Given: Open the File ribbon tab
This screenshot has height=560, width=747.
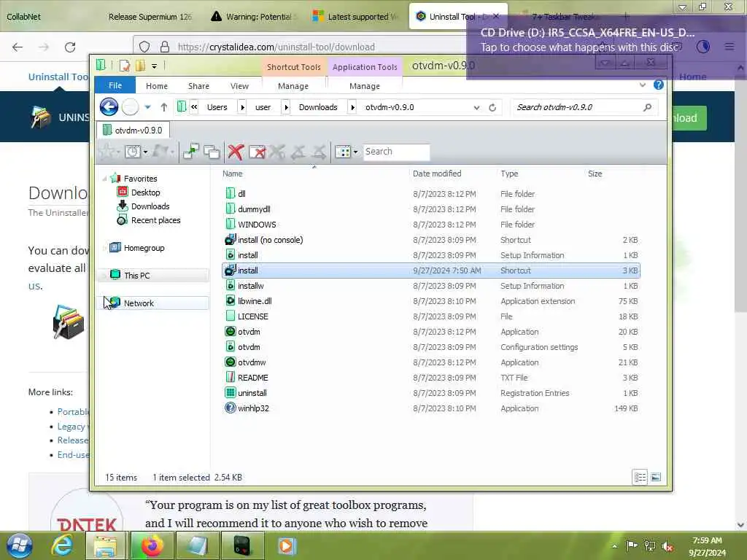Looking at the screenshot, I should point(115,85).
